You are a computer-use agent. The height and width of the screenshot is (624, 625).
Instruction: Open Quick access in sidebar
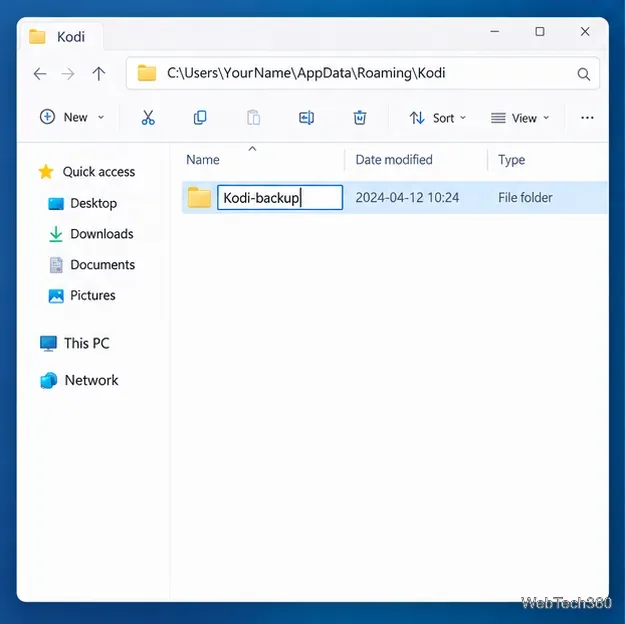(86, 172)
